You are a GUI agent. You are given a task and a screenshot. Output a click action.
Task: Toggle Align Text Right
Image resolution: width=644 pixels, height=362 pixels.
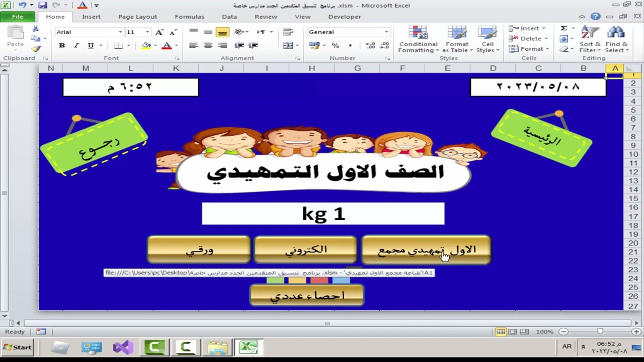click(222, 46)
